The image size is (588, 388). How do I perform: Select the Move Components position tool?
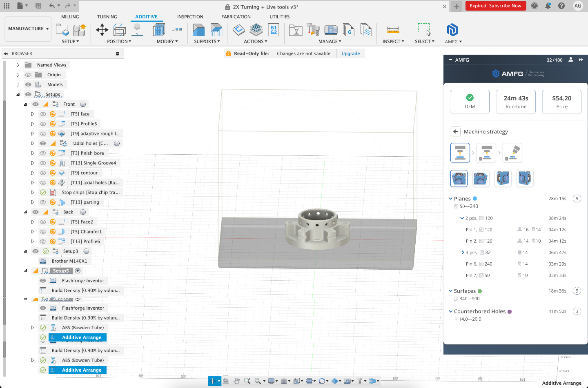point(102,30)
